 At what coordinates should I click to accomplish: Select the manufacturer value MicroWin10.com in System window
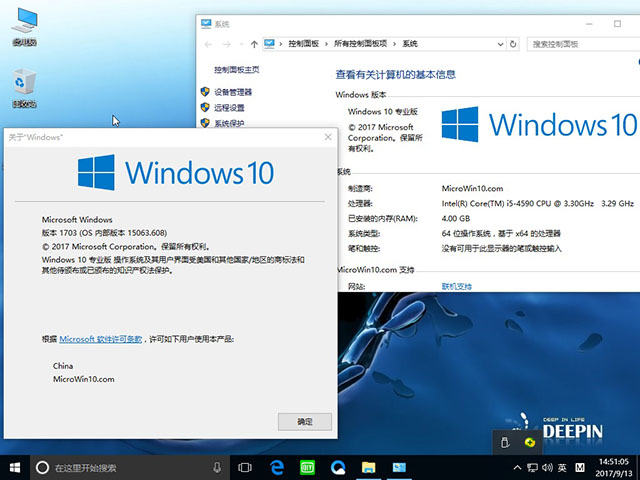pyautogui.click(x=472, y=188)
